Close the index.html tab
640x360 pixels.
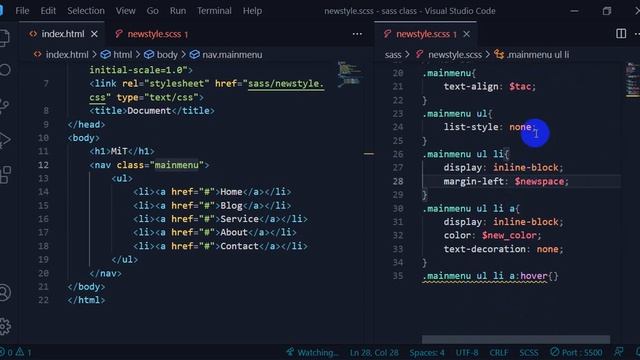tap(94, 34)
